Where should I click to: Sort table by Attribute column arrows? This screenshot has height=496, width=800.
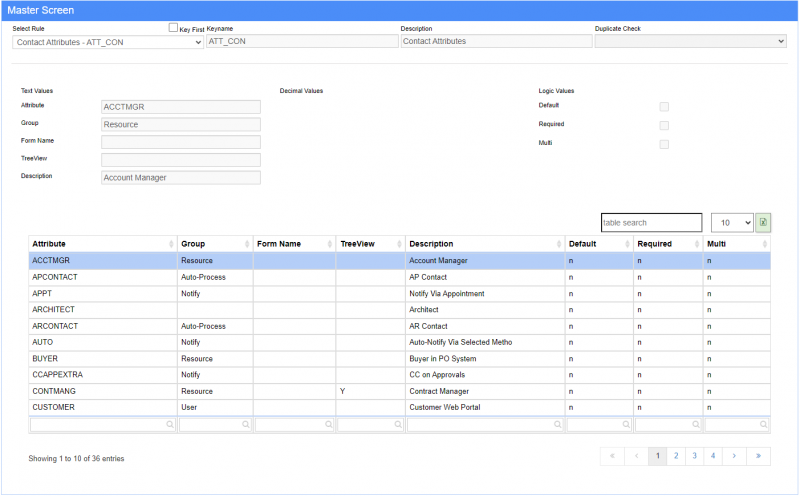tap(171, 244)
